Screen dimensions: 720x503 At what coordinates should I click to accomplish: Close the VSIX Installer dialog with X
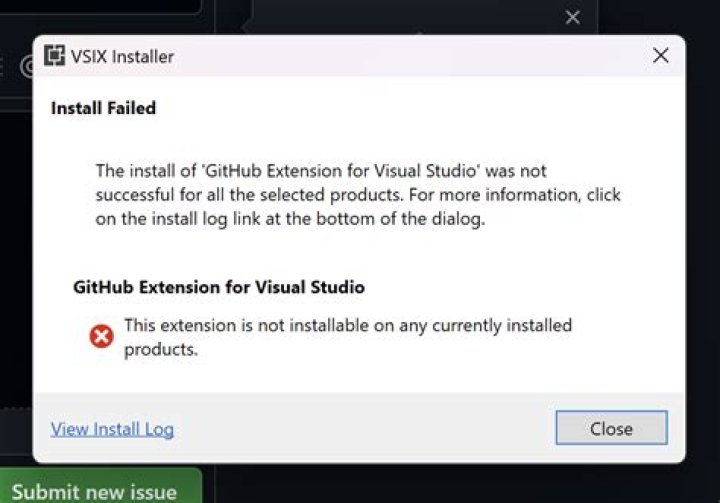(660, 56)
